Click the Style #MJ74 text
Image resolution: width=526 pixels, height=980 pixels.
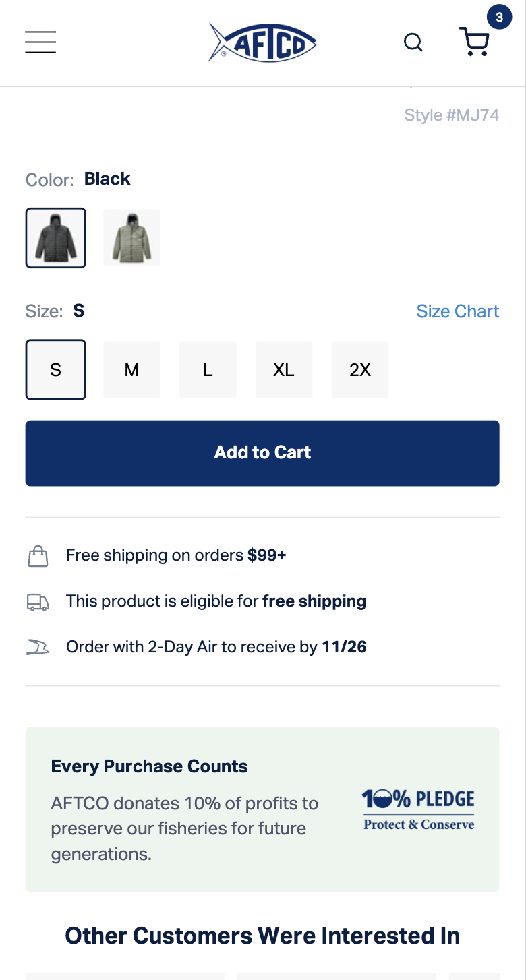452,115
